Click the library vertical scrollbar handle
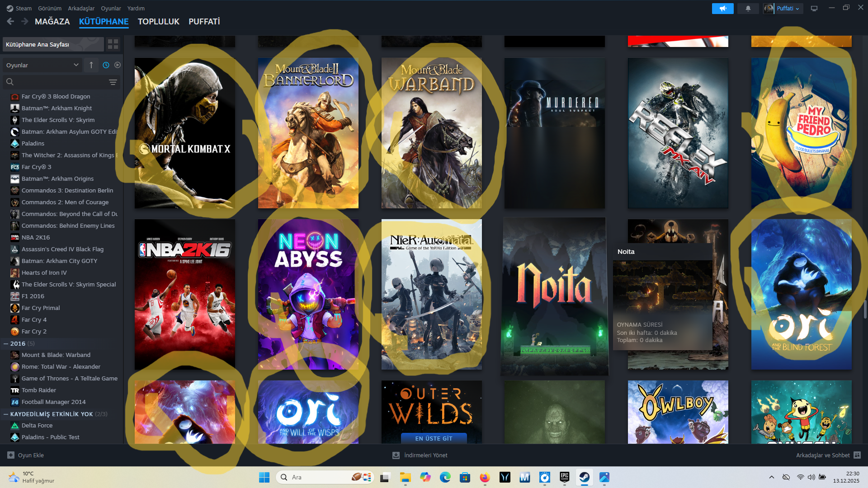The image size is (868, 488). tap(865, 310)
